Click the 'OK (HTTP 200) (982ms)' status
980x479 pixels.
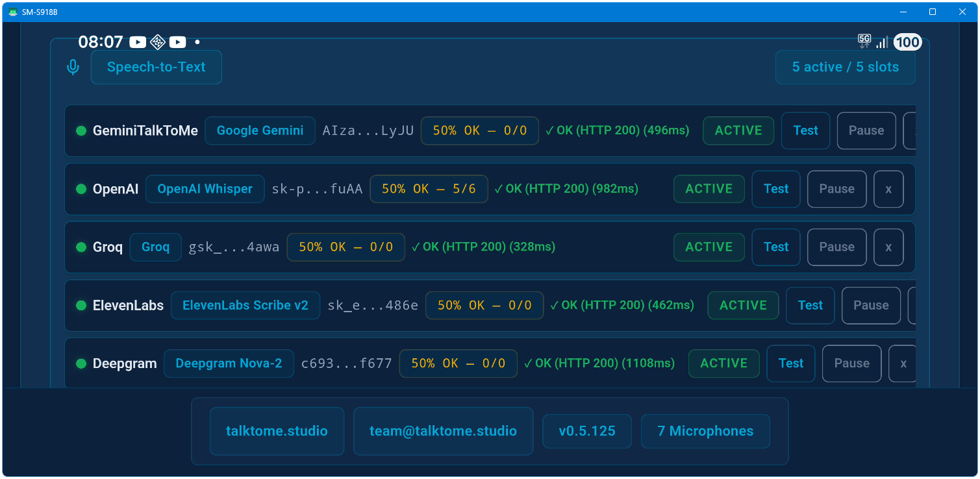[566, 189]
